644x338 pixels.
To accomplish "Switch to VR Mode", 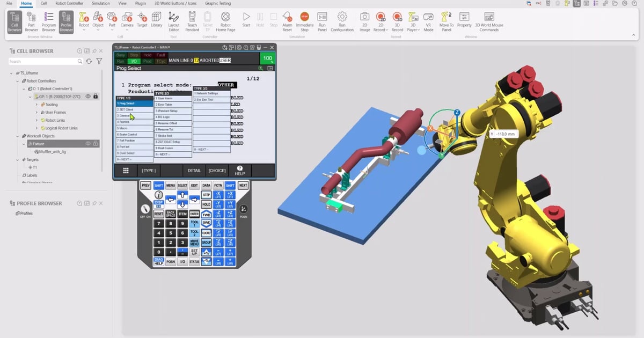I will click(428, 22).
